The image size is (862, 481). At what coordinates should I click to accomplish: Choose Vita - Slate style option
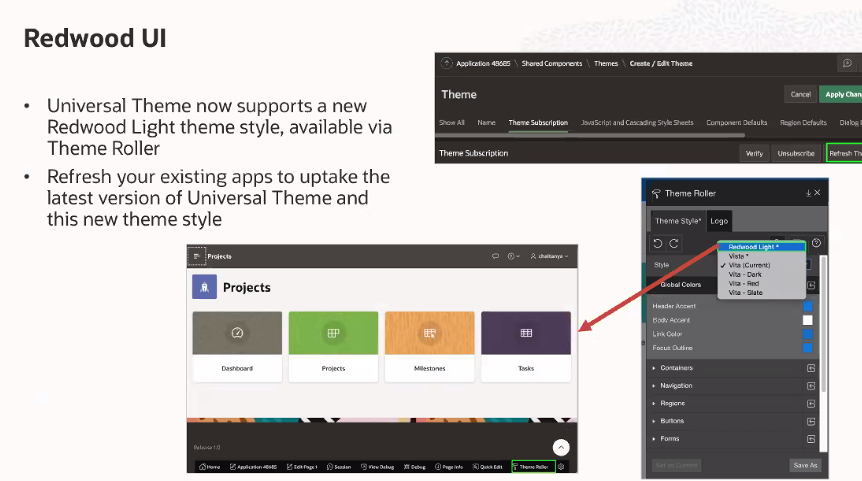pyautogui.click(x=761, y=292)
